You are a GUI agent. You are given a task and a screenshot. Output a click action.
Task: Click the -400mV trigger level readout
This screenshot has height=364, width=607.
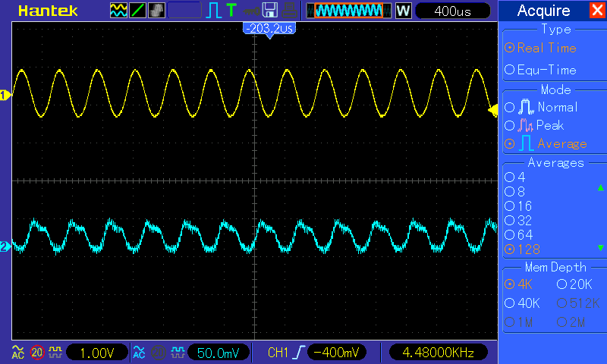[336, 353]
